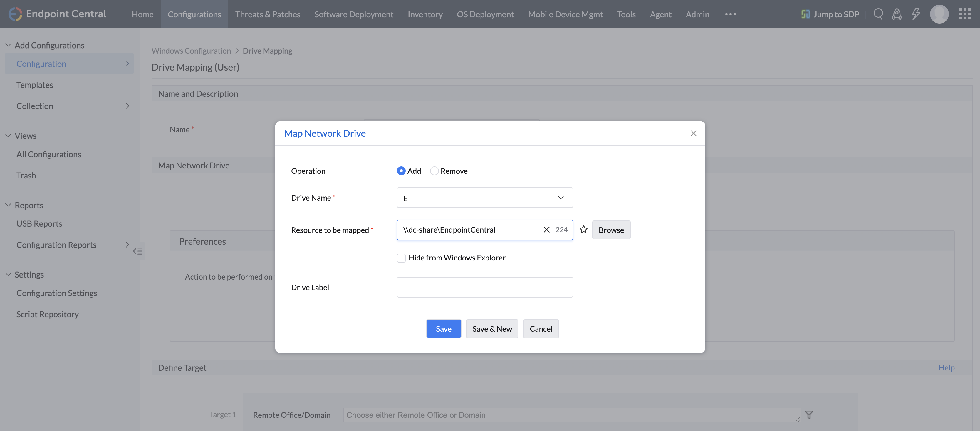This screenshot has width=980, height=431.
Task: Collapse the sidebar using the toggle icon
Action: pyautogui.click(x=138, y=251)
